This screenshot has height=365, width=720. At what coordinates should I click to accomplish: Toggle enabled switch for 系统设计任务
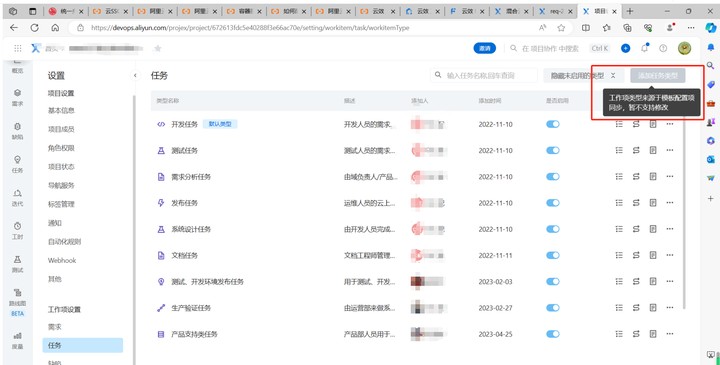click(553, 229)
